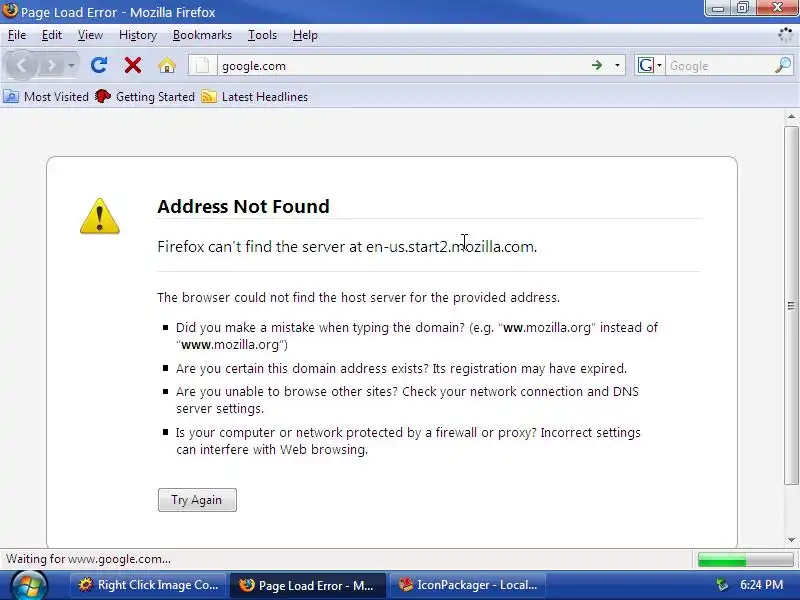Open the File menu

point(17,35)
